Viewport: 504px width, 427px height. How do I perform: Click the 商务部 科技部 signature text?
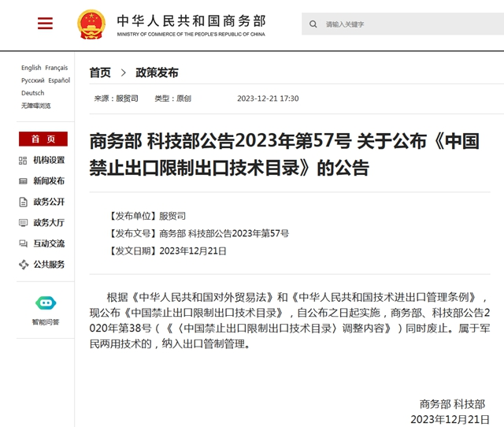452,404
